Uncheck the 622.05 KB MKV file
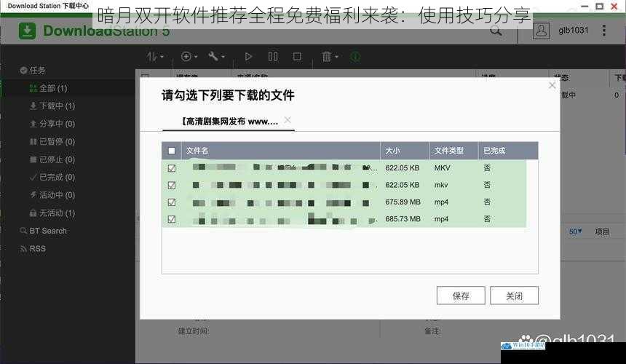 [x=172, y=168]
